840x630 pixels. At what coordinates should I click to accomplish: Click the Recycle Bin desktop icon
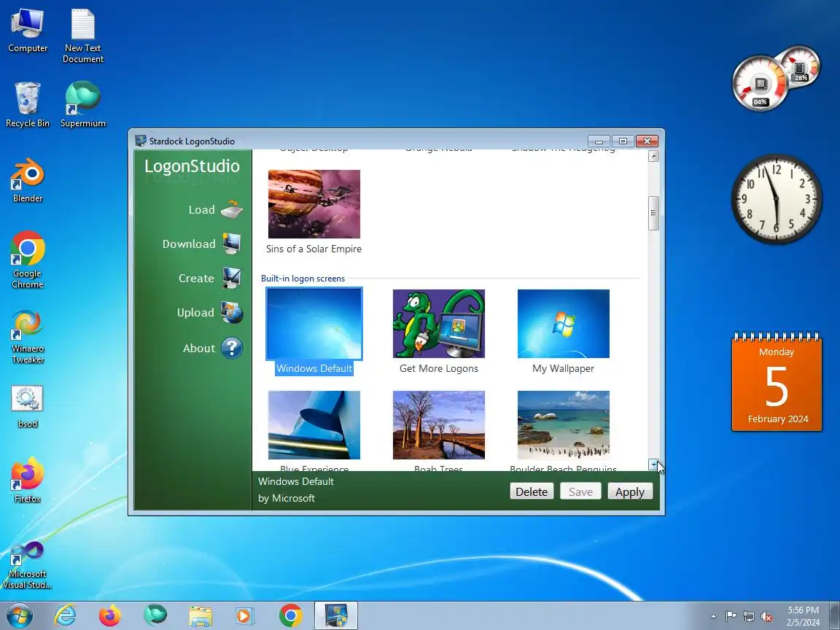28,105
